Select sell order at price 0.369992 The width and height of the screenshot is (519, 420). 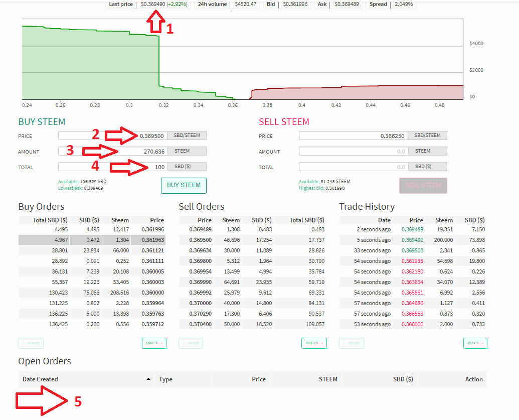pos(252,293)
